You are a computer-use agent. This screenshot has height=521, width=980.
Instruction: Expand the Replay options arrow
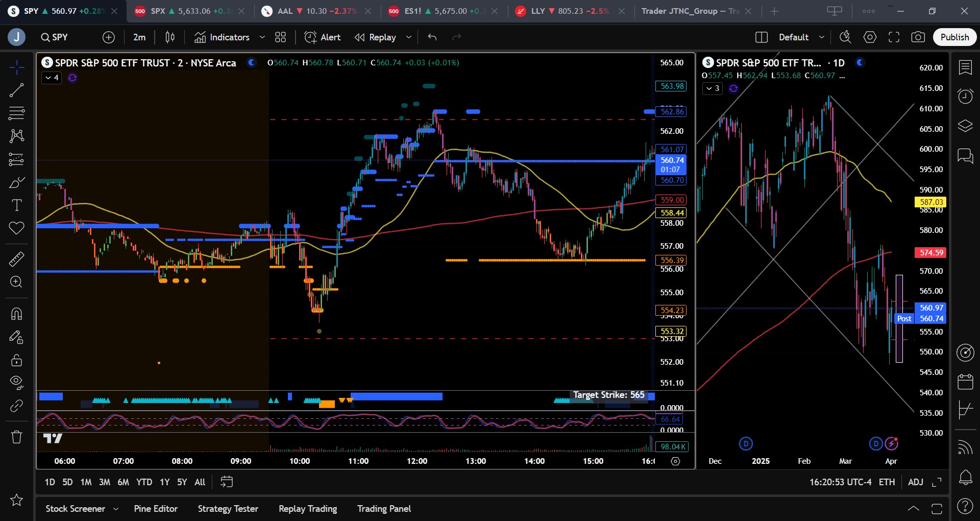click(x=408, y=37)
